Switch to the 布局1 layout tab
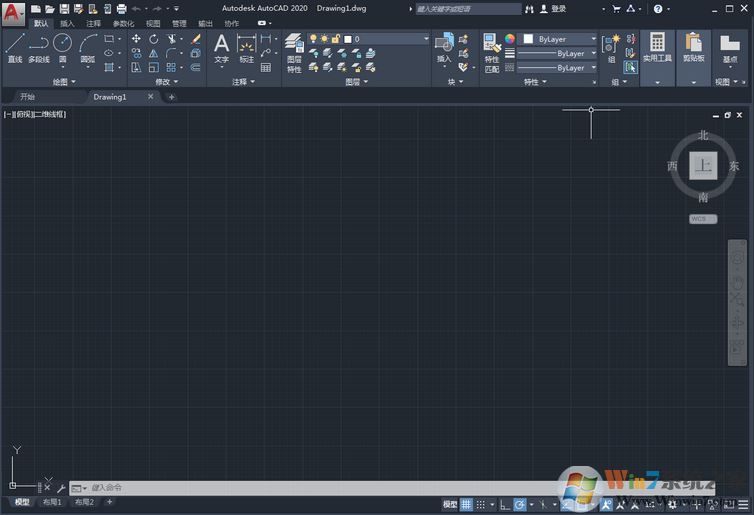Image resolution: width=754 pixels, height=515 pixels. (52, 502)
